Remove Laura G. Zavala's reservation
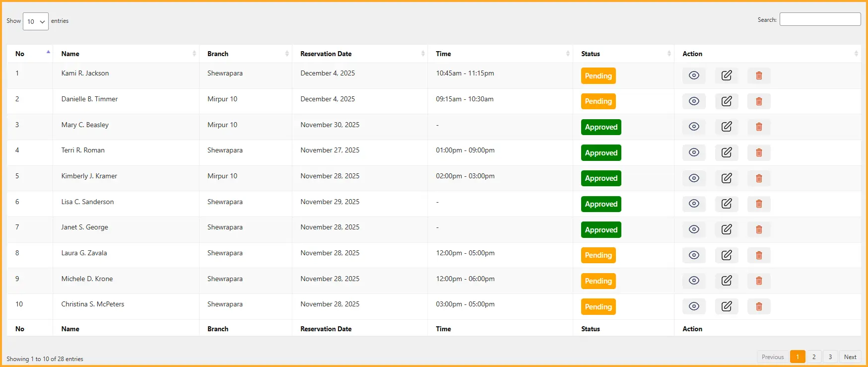 (x=759, y=255)
